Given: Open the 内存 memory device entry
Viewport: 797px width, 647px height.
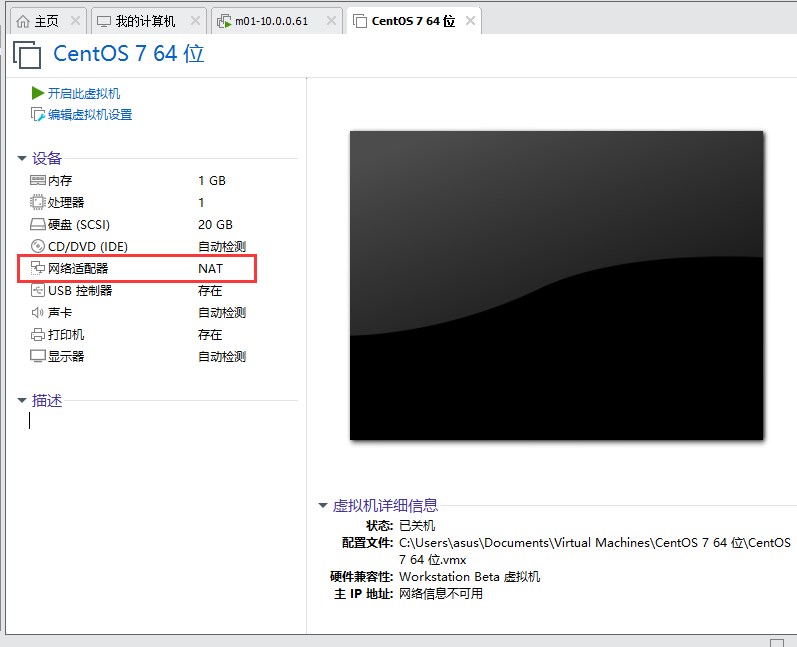Looking at the screenshot, I should point(60,180).
